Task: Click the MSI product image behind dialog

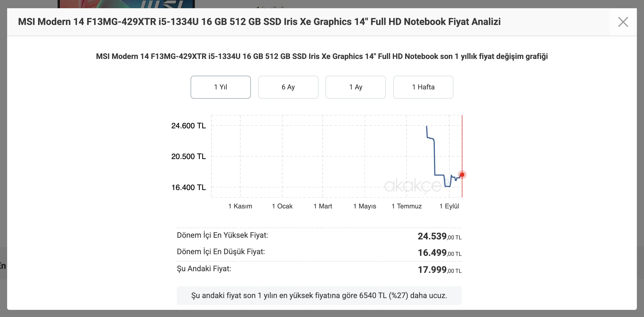Action: 126,4
